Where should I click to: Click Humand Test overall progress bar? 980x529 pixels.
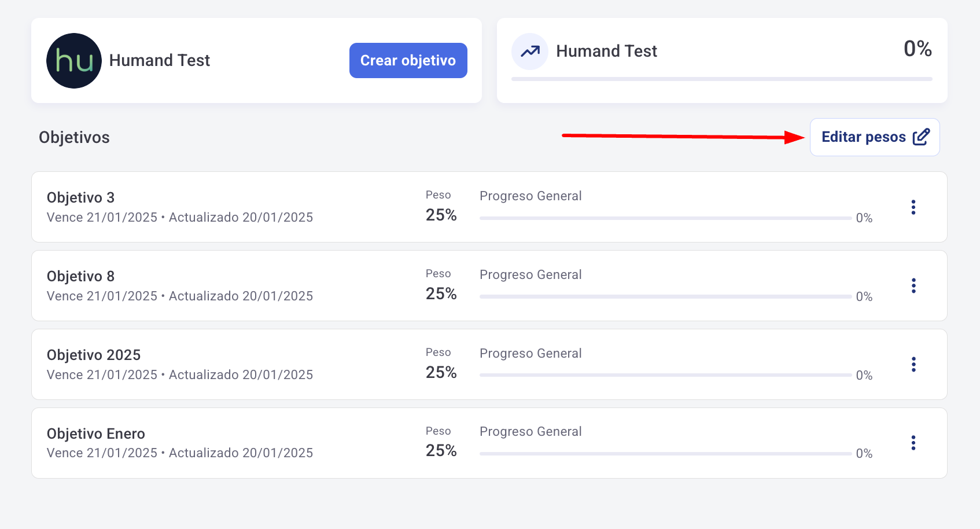(x=721, y=79)
